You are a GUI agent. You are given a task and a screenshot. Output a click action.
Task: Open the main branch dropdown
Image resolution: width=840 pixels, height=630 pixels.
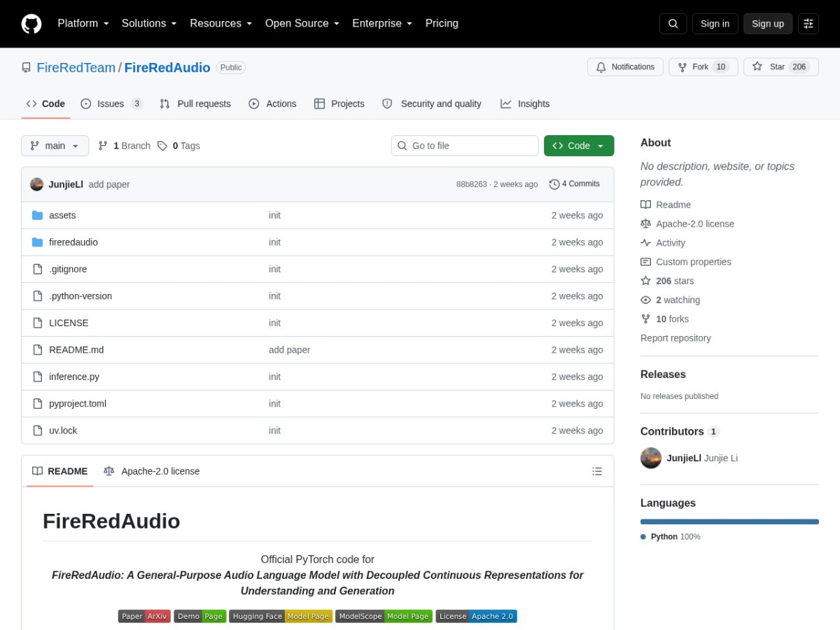[55, 146]
